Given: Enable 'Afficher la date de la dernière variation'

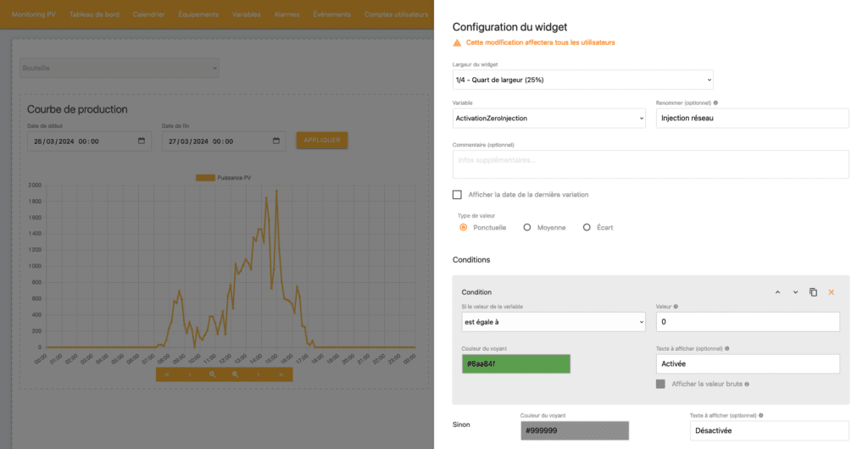Looking at the screenshot, I should coord(458,195).
